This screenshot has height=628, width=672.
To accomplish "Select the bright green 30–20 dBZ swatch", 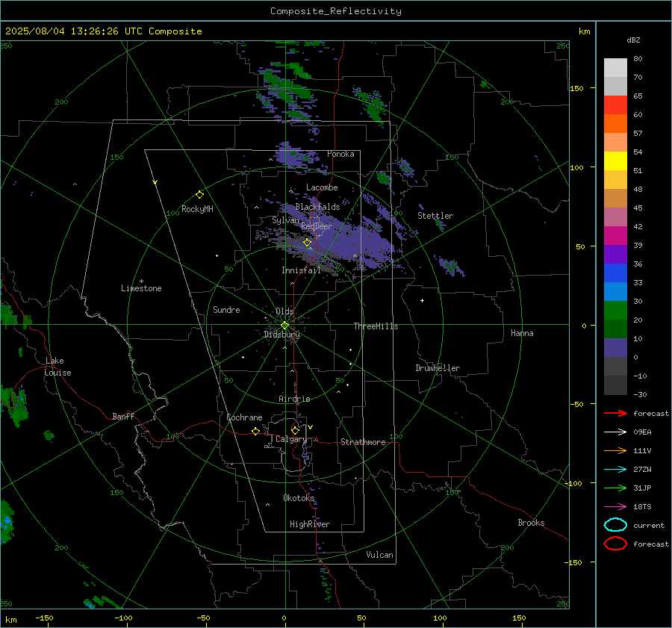I will click(x=615, y=311).
